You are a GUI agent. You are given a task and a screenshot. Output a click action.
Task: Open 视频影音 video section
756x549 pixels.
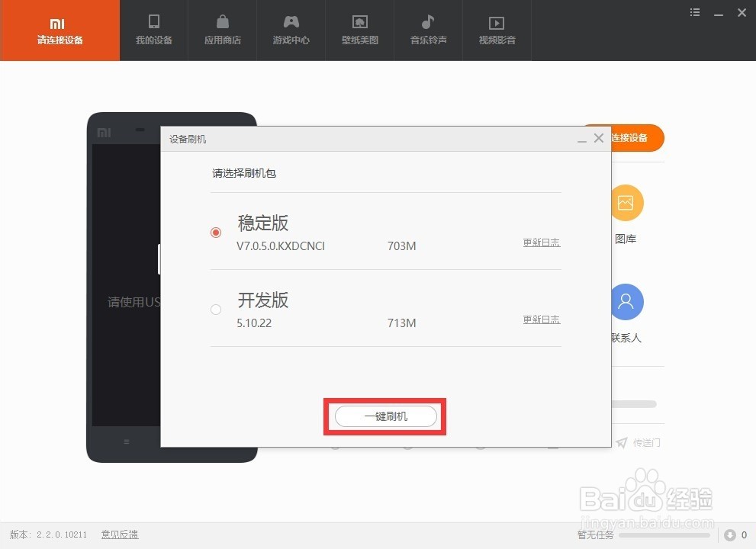pyautogui.click(x=497, y=30)
